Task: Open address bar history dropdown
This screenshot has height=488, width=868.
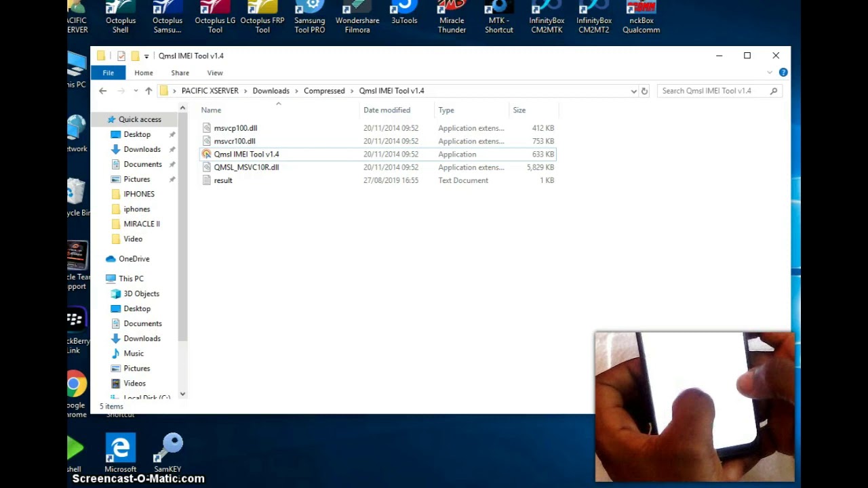Action: [634, 91]
